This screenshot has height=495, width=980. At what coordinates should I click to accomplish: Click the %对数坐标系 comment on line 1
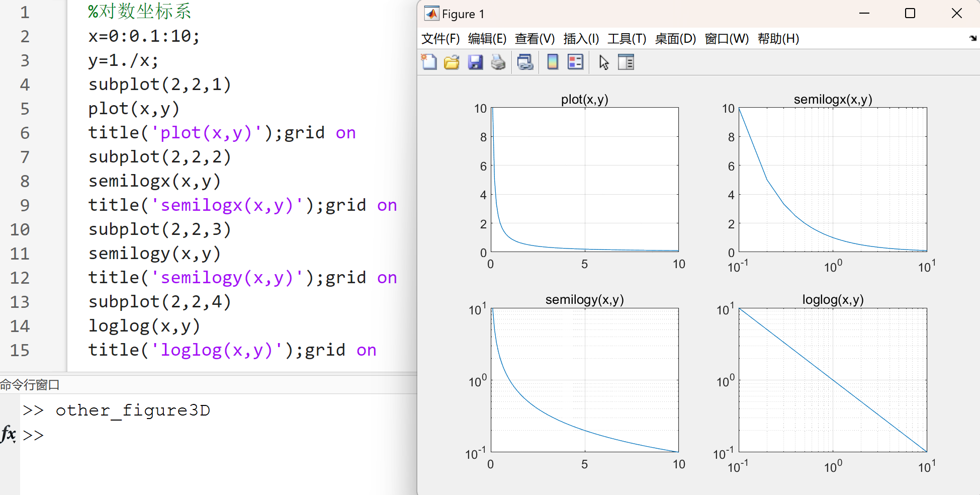coord(139,11)
